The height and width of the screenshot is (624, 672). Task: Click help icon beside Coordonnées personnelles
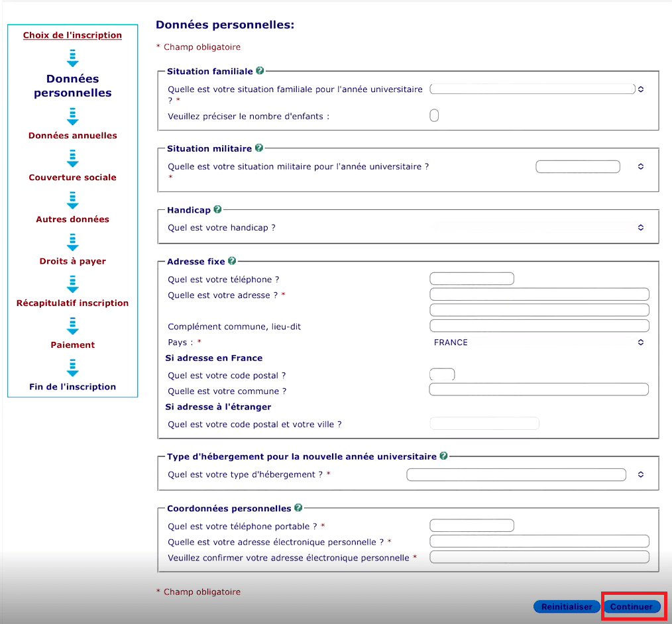click(298, 508)
